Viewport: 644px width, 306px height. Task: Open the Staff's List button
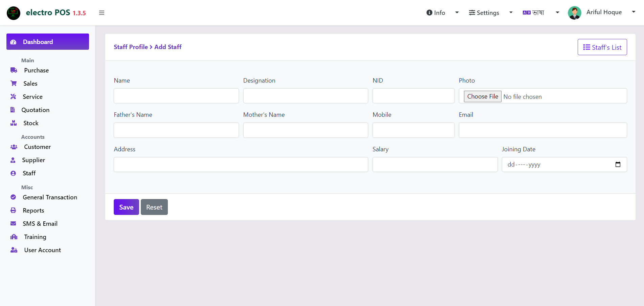602,47
